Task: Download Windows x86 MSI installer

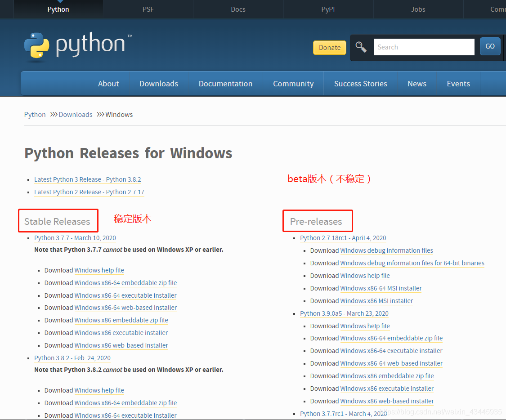Action: coord(376,301)
